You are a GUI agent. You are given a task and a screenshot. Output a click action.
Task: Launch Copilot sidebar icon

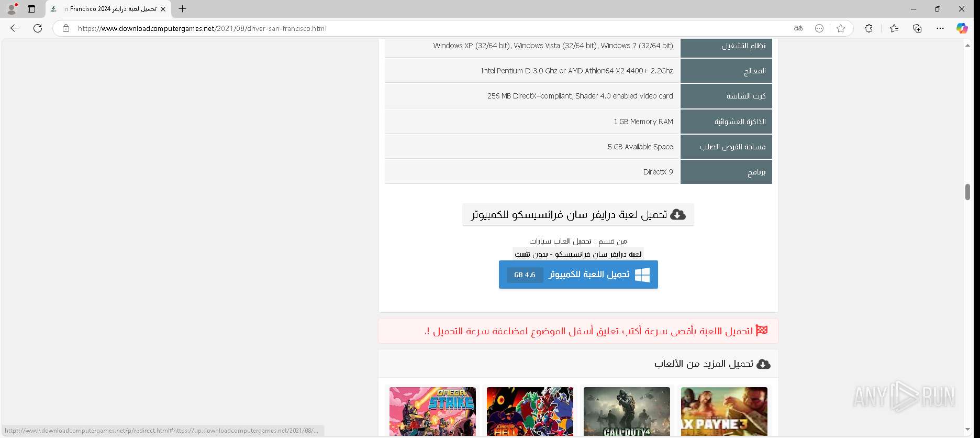coord(962,28)
